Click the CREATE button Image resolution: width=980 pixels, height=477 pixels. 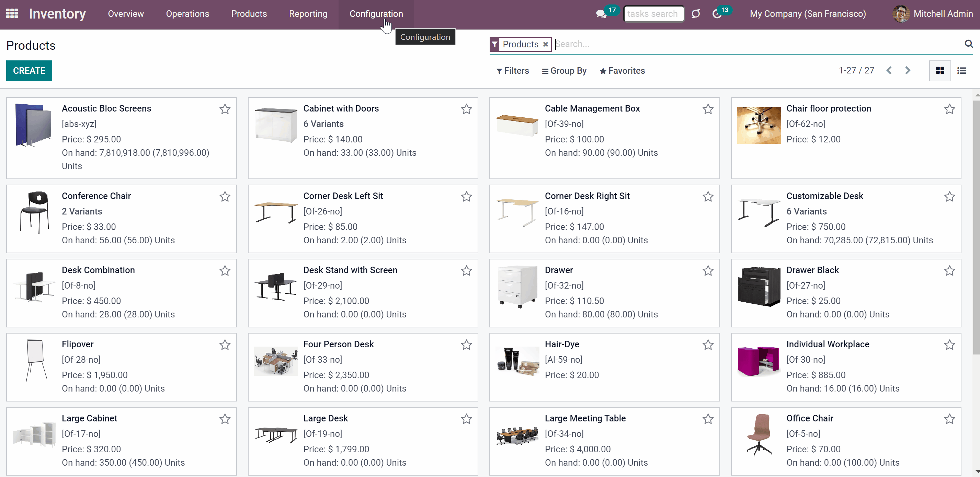[x=29, y=71]
